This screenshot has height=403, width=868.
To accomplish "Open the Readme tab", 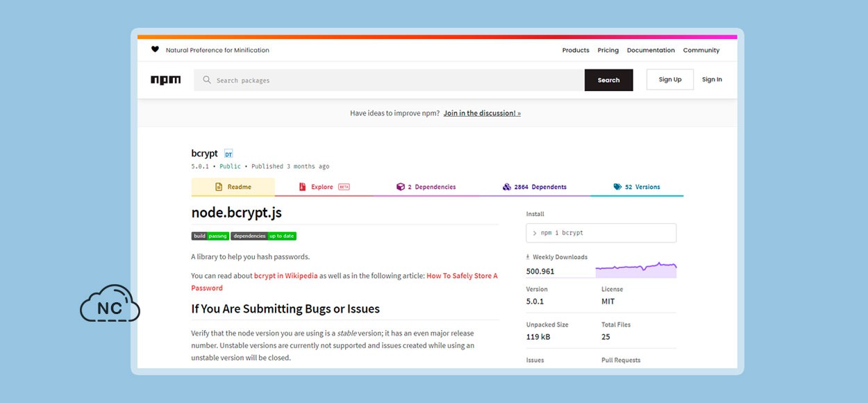I will (233, 187).
